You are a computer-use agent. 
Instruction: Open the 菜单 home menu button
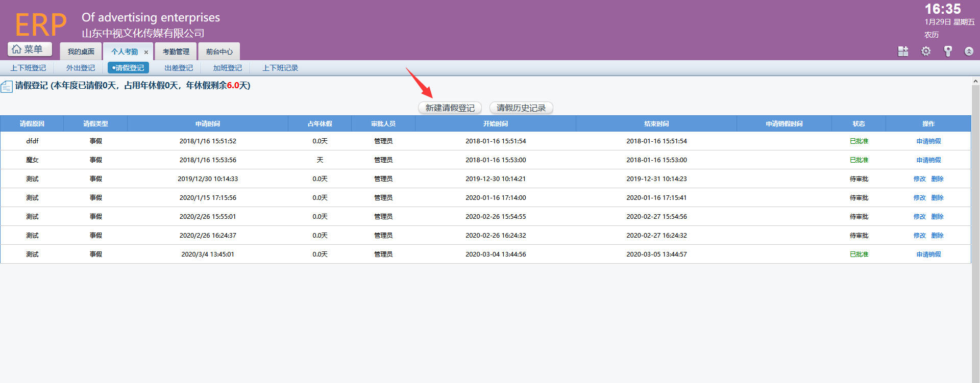pyautogui.click(x=30, y=49)
